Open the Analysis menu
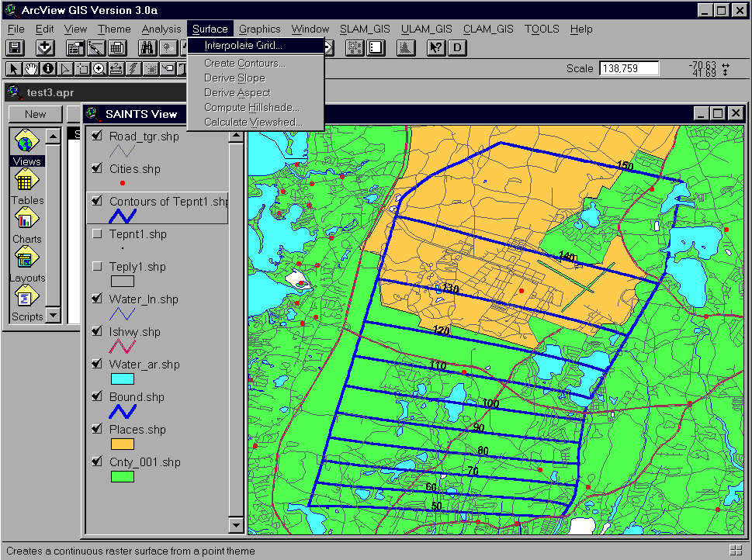 161,29
